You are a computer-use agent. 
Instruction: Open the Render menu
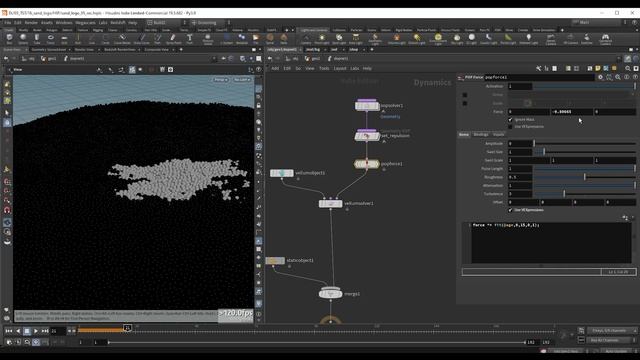point(31,22)
